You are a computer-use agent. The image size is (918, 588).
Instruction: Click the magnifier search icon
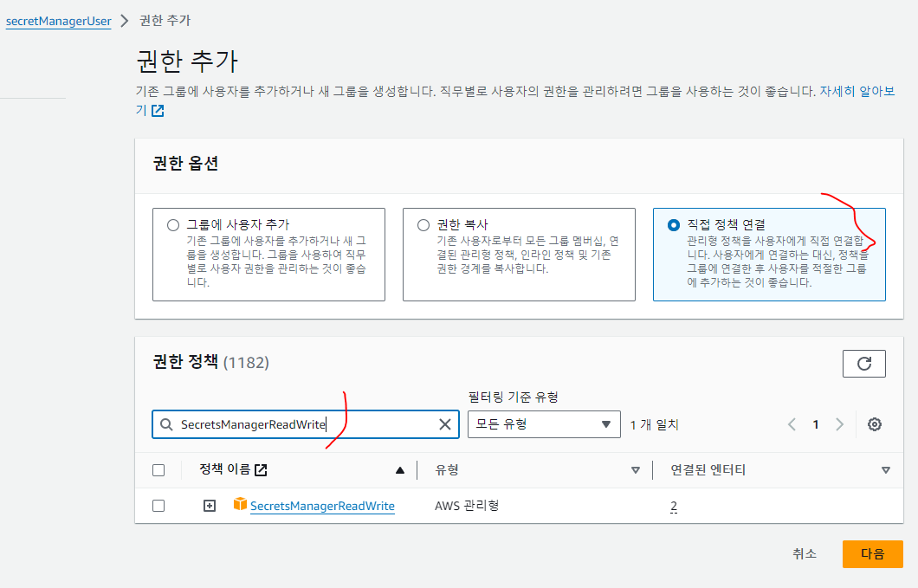click(x=166, y=424)
